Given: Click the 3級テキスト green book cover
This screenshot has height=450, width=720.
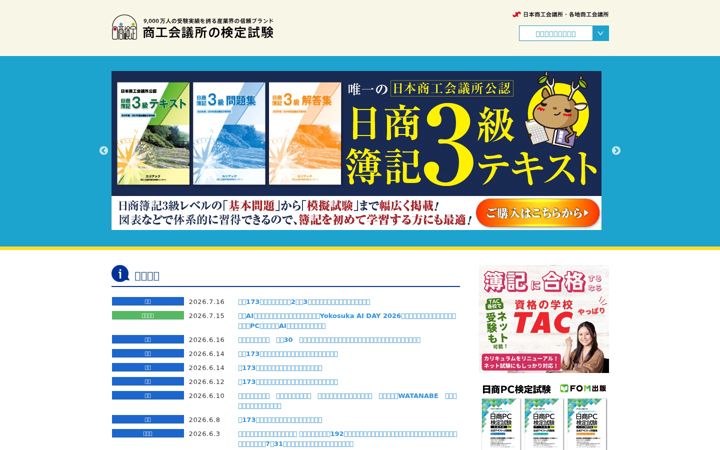Looking at the screenshot, I should [x=153, y=134].
